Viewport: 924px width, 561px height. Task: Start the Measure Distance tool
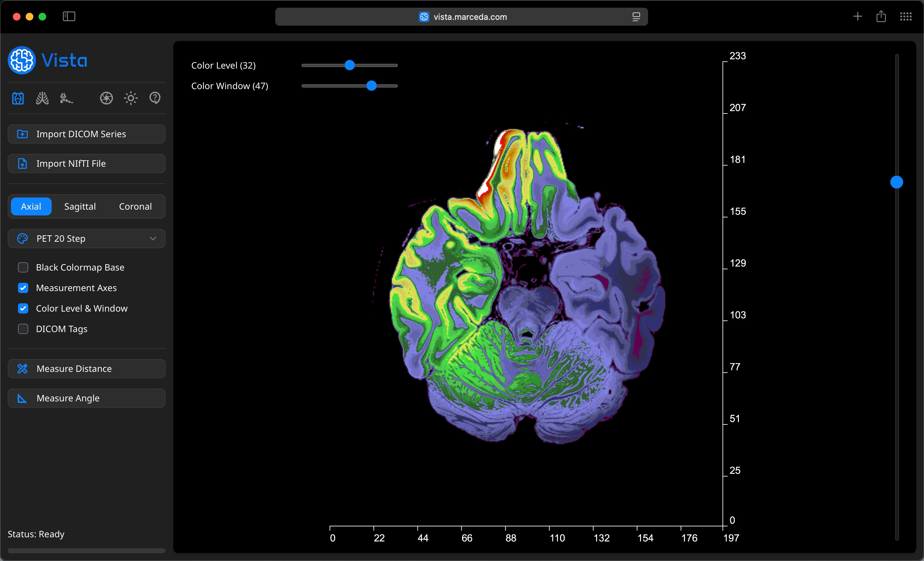[87, 369]
